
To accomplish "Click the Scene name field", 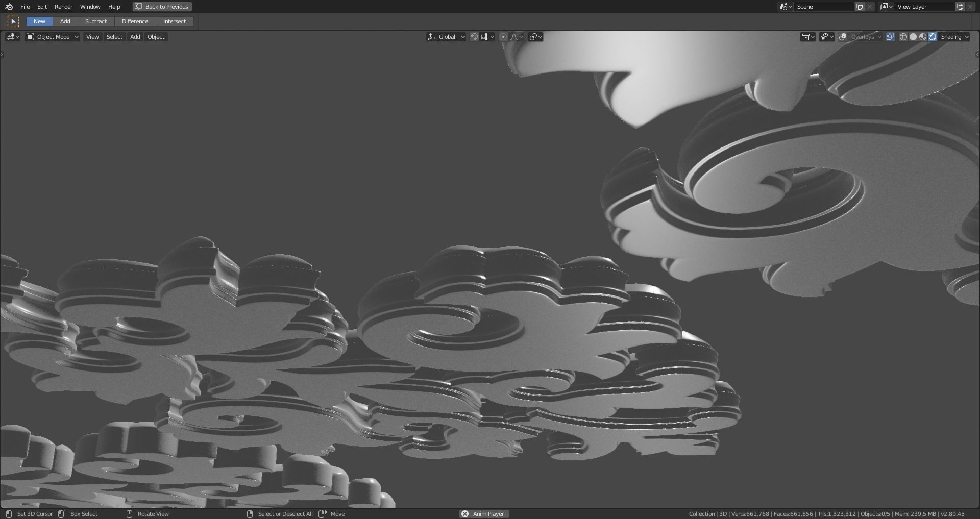I will pos(824,7).
